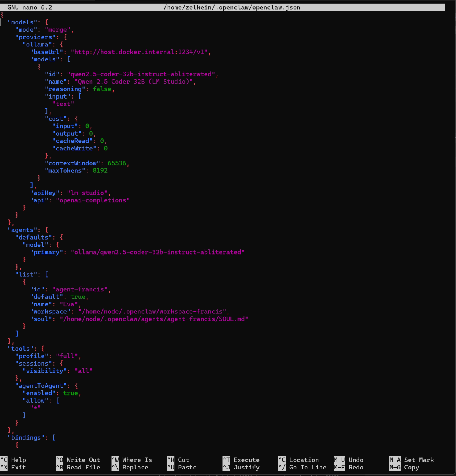Click the file path in nano title bar
Viewport: 456px width, 476px height.
[232, 7]
